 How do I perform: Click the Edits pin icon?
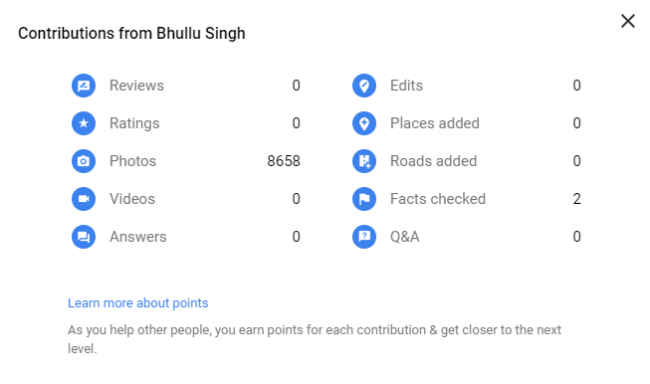click(x=364, y=85)
